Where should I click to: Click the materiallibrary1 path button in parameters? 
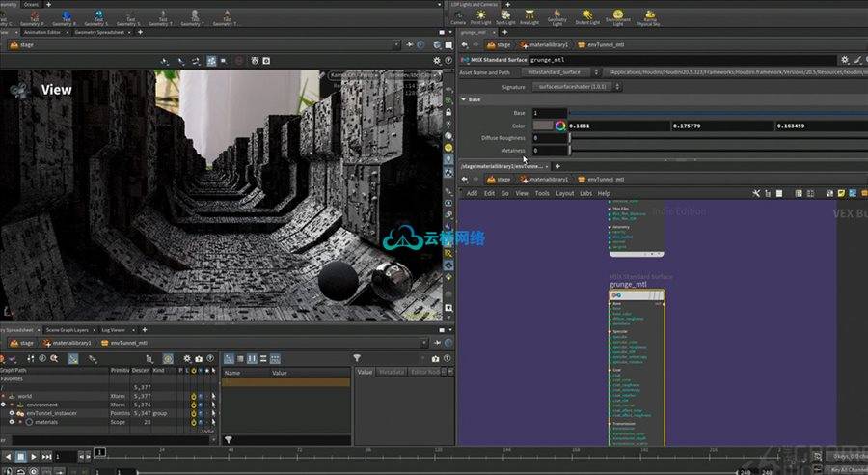(547, 44)
